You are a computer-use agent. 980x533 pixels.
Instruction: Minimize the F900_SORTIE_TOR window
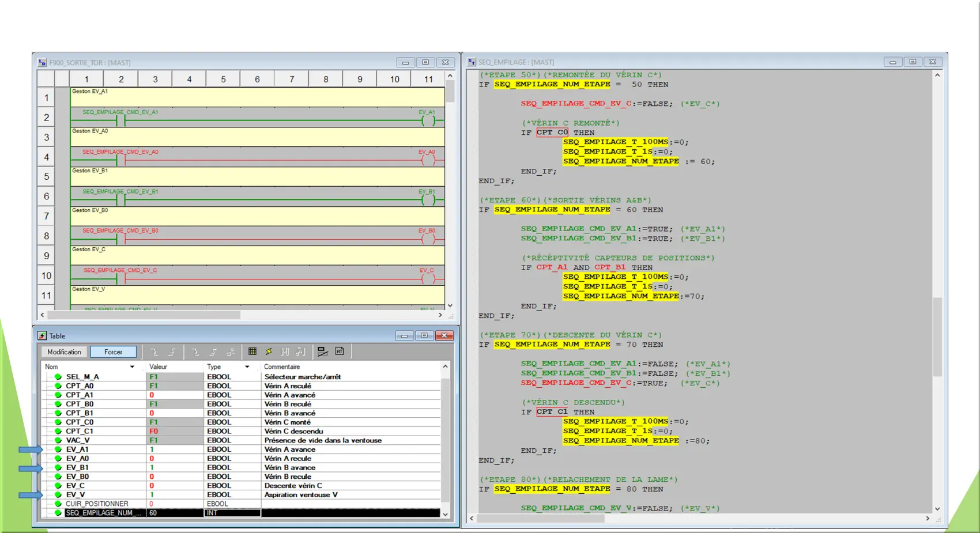(x=405, y=62)
